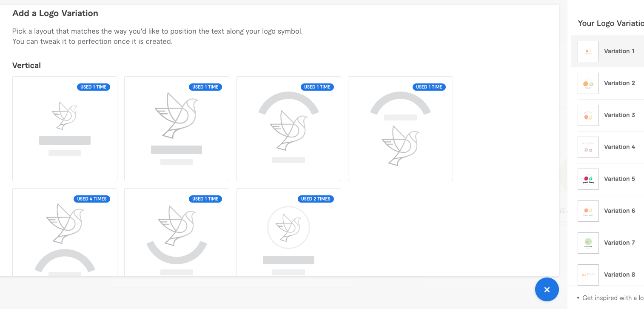Choose layout with arched text below bird
644x309 pixels.
(65, 232)
